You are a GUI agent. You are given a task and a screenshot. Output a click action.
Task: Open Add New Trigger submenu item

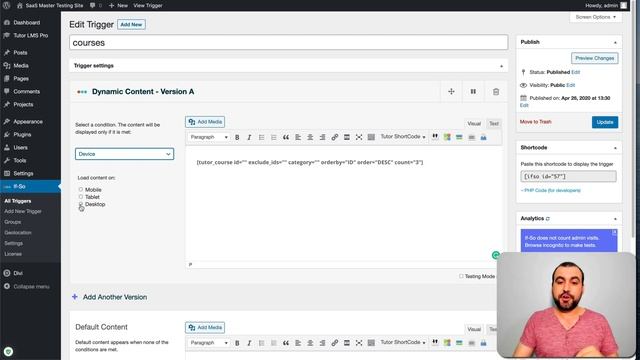coord(23,211)
